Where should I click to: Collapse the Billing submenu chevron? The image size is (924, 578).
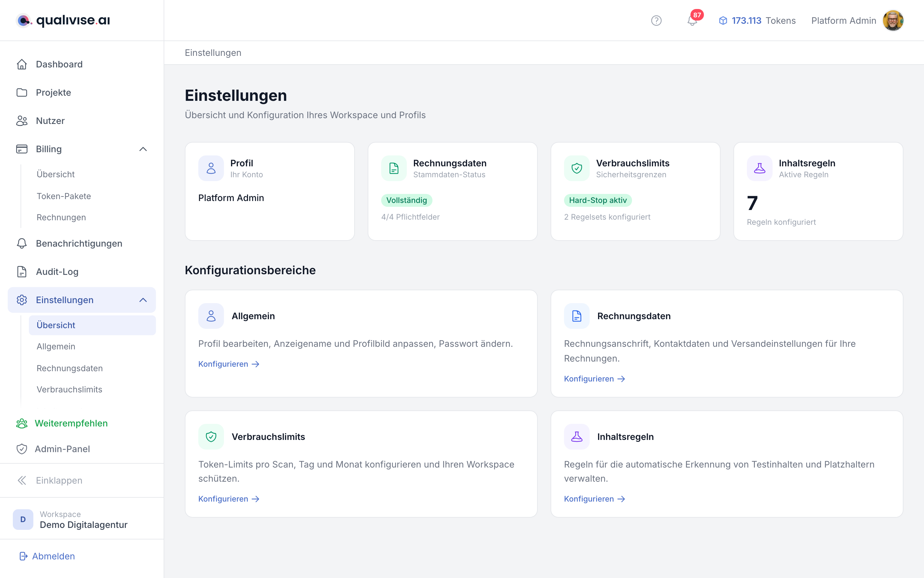143,149
